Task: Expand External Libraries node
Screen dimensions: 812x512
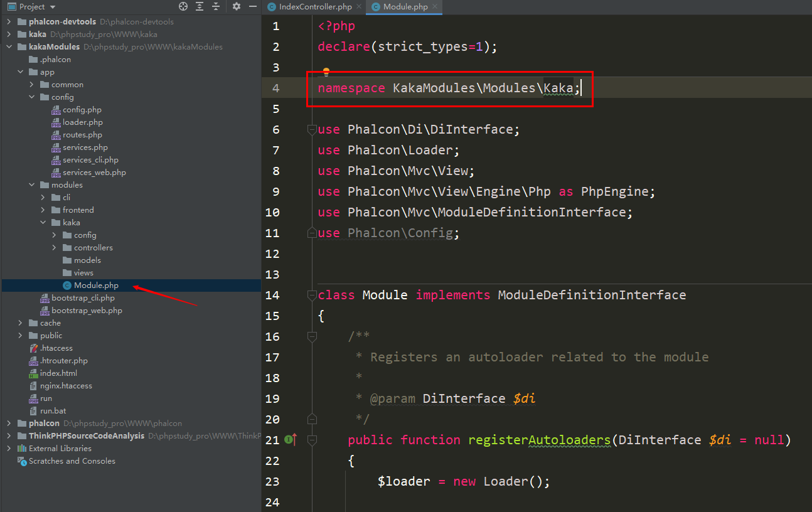Action: (x=9, y=448)
